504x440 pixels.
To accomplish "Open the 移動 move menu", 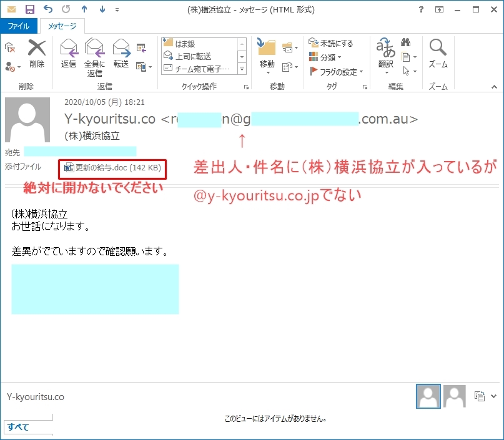I will (x=267, y=57).
